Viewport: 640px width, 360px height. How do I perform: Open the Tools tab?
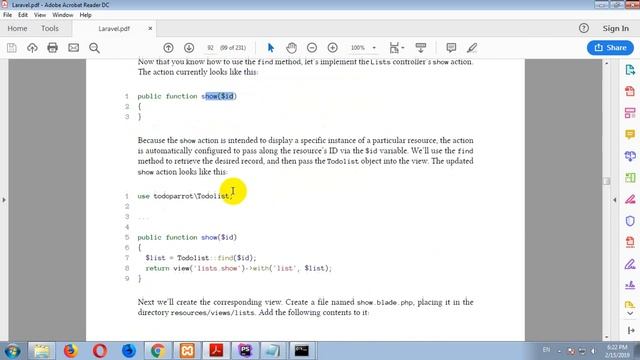[50, 28]
